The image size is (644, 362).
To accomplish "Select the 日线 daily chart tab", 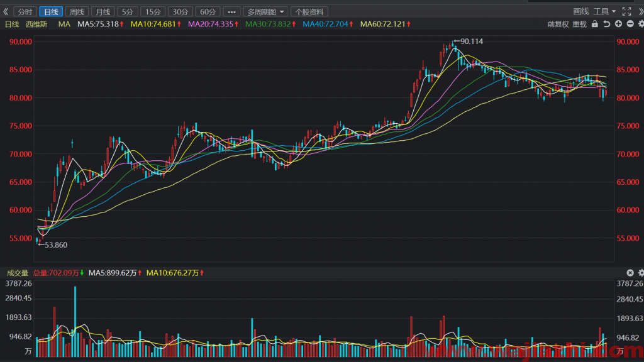I will pyautogui.click(x=51, y=12).
